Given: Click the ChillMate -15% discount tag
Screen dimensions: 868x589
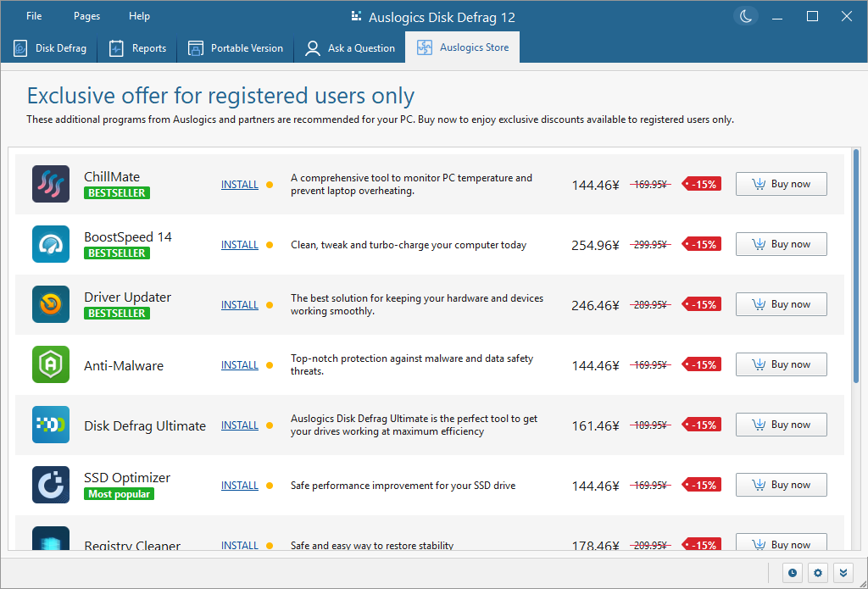Looking at the screenshot, I should 701,185.
